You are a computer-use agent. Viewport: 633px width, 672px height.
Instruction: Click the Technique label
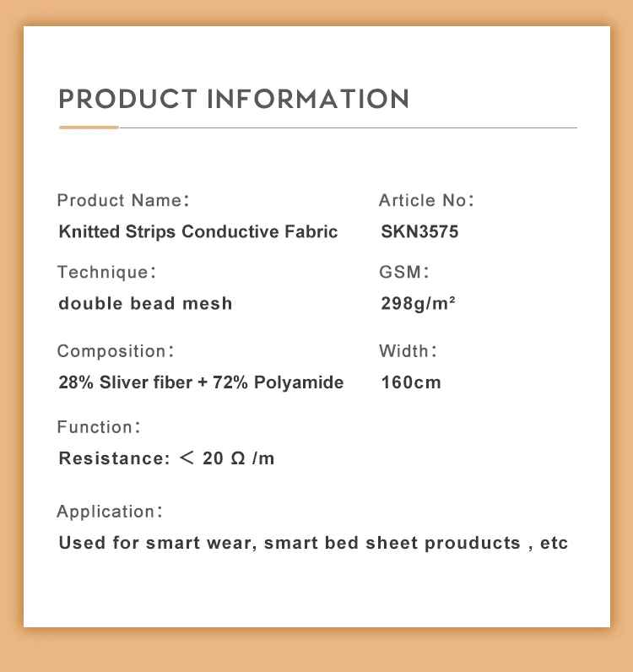[x=106, y=273]
